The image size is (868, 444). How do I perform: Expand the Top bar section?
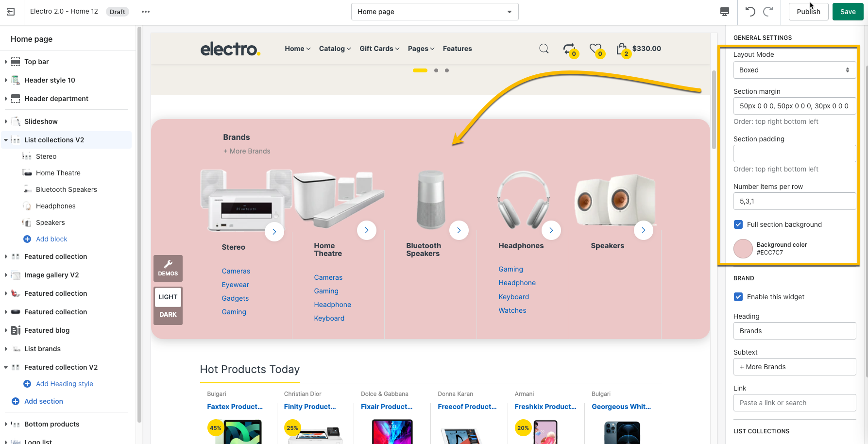pos(6,62)
